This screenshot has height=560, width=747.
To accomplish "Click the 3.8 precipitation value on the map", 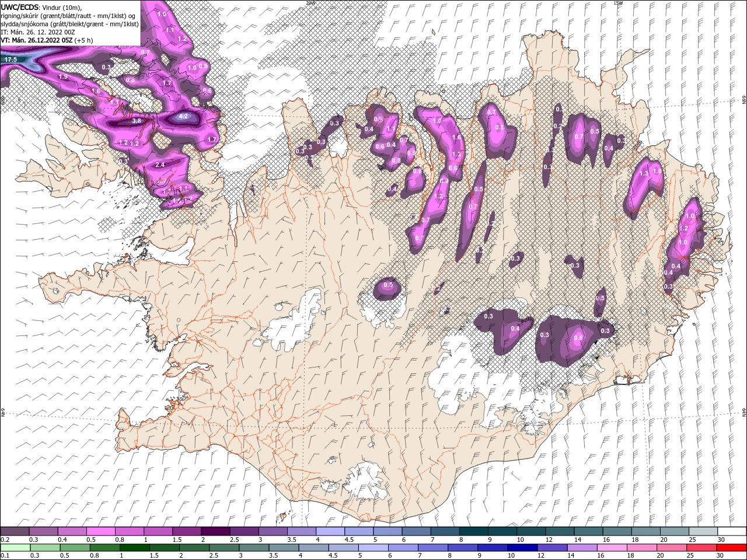I will pos(137,121).
